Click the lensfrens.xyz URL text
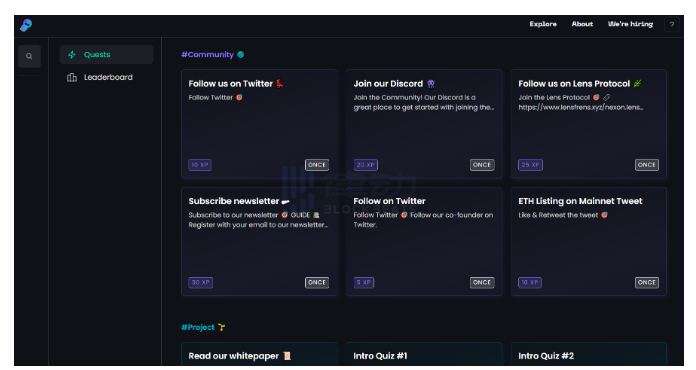696x370 pixels. (x=581, y=107)
